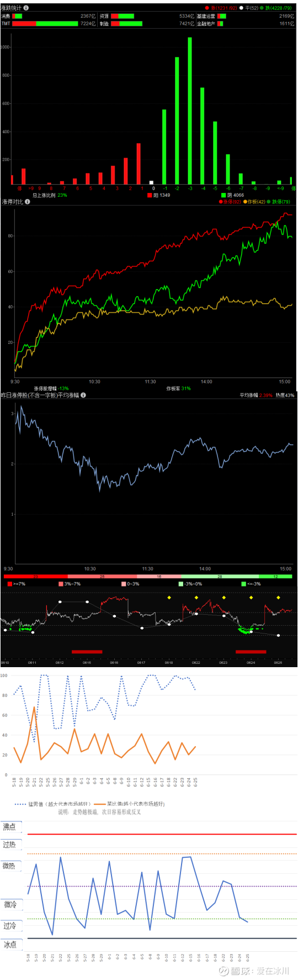Viewport: 298px width, 980px height.
Task: Toggle the 炸板(42) series legend
Action: 254,202
